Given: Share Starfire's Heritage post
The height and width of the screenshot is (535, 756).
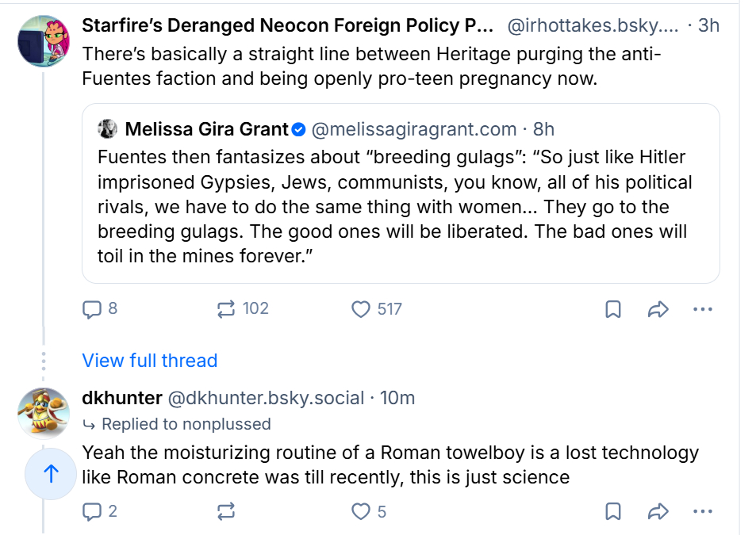Looking at the screenshot, I should [x=658, y=309].
